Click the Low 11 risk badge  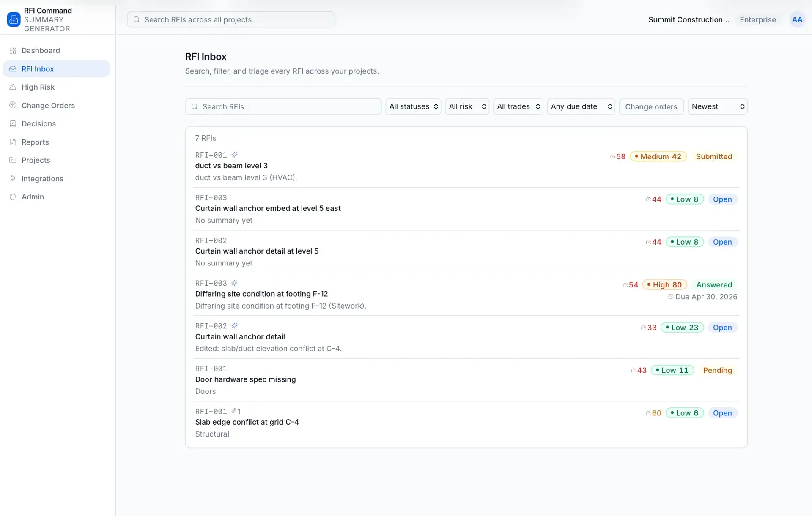pyautogui.click(x=672, y=370)
